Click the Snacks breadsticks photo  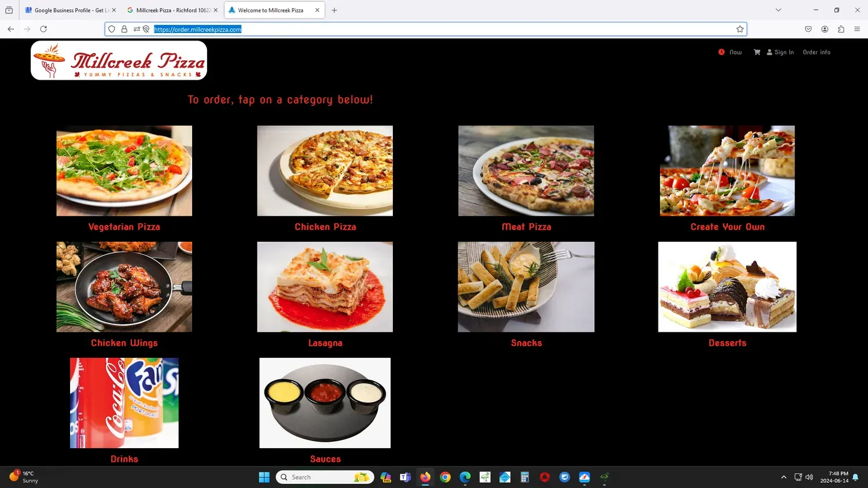point(526,287)
